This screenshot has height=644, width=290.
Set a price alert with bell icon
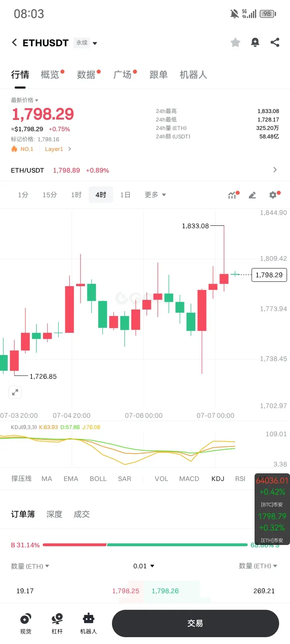(x=255, y=42)
